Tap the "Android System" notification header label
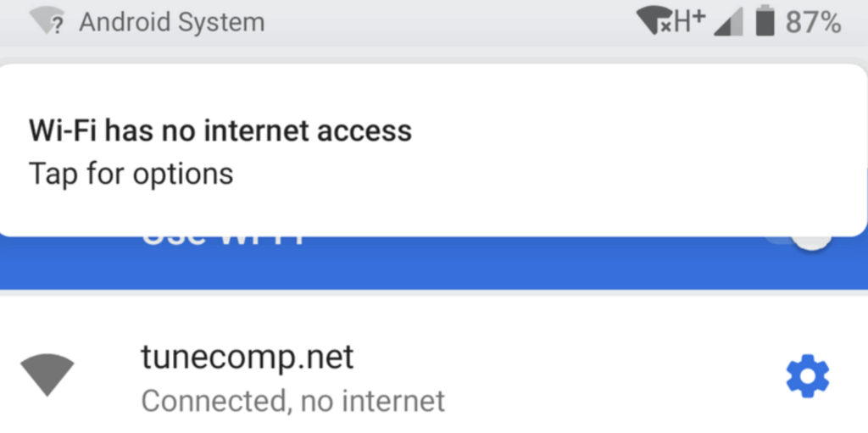 click(172, 22)
